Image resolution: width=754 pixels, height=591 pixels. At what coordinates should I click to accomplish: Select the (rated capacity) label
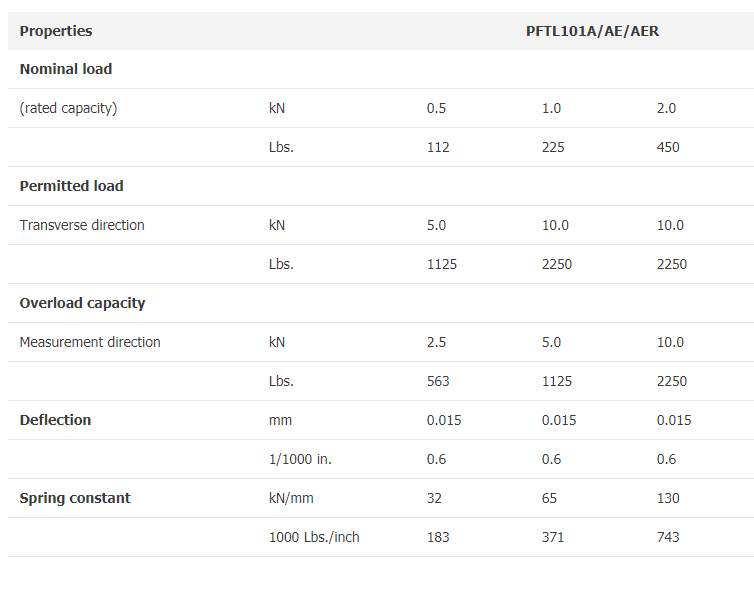coord(68,108)
